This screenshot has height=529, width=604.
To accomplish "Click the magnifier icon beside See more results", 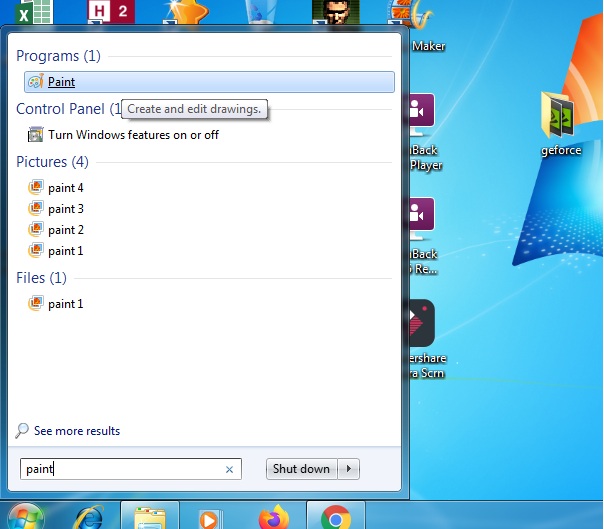I will 22,430.
